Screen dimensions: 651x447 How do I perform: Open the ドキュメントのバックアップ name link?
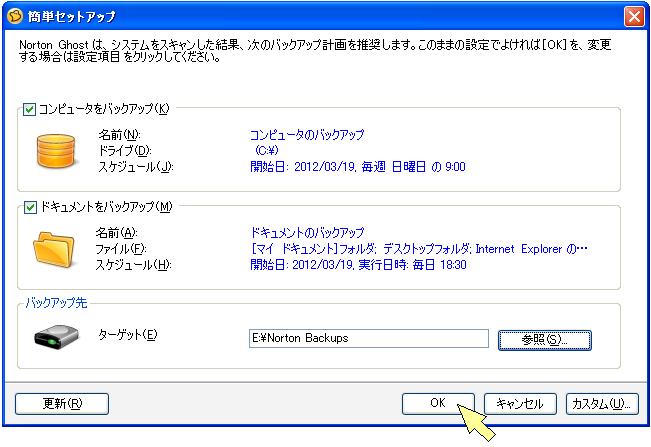pyautogui.click(x=307, y=232)
